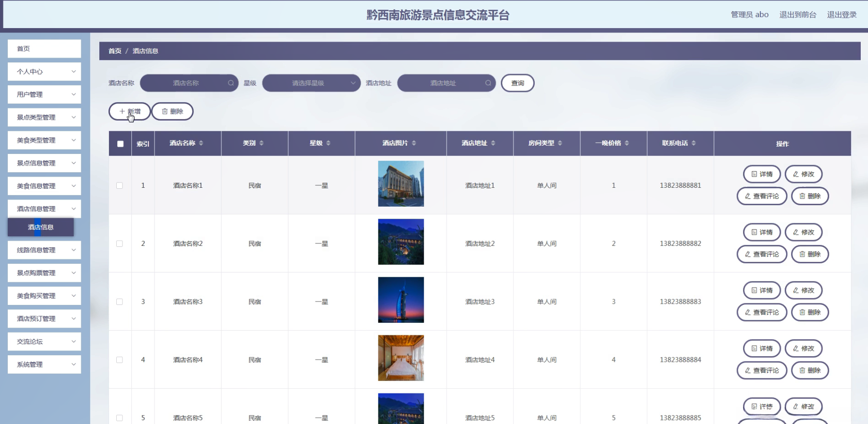Sort table by 星级 column arrows
Screen dimensions: 868x424
coord(328,143)
